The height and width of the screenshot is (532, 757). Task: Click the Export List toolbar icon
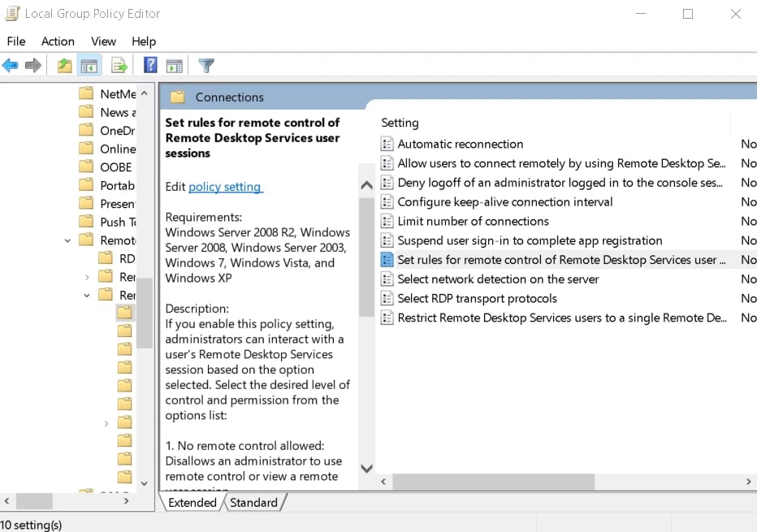coord(119,66)
